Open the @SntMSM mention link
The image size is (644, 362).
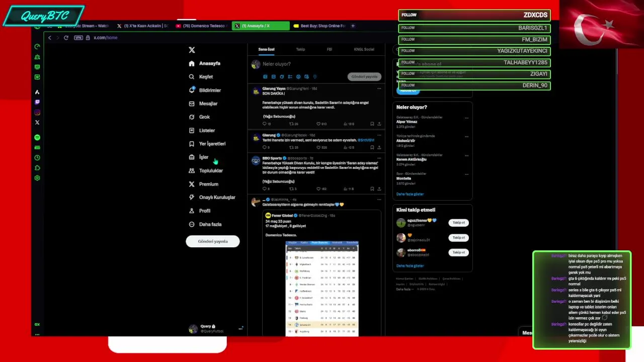(366, 140)
